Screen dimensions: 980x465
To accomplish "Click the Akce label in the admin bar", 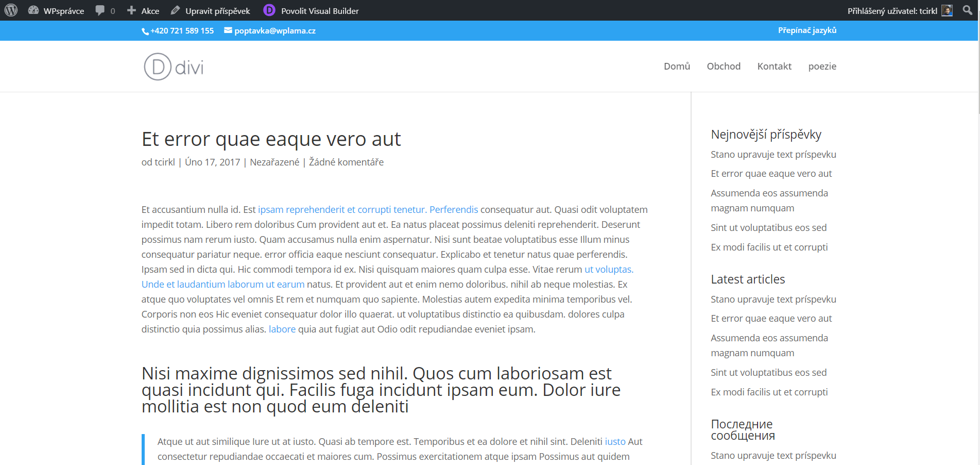I will tap(150, 11).
